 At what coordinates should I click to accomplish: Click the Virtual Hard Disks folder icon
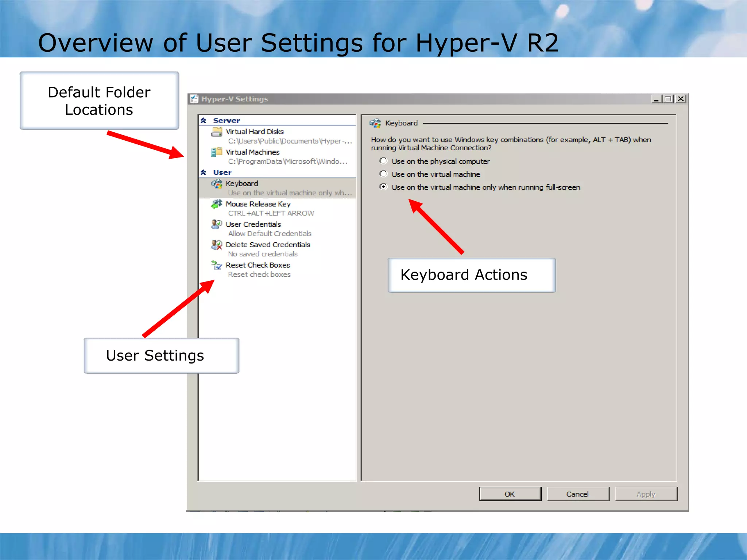click(x=217, y=132)
